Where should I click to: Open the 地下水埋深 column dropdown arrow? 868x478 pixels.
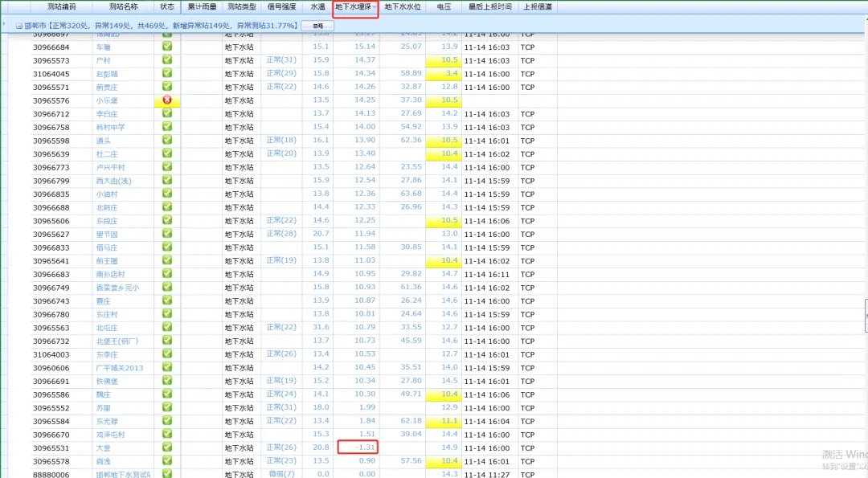[x=375, y=7]
